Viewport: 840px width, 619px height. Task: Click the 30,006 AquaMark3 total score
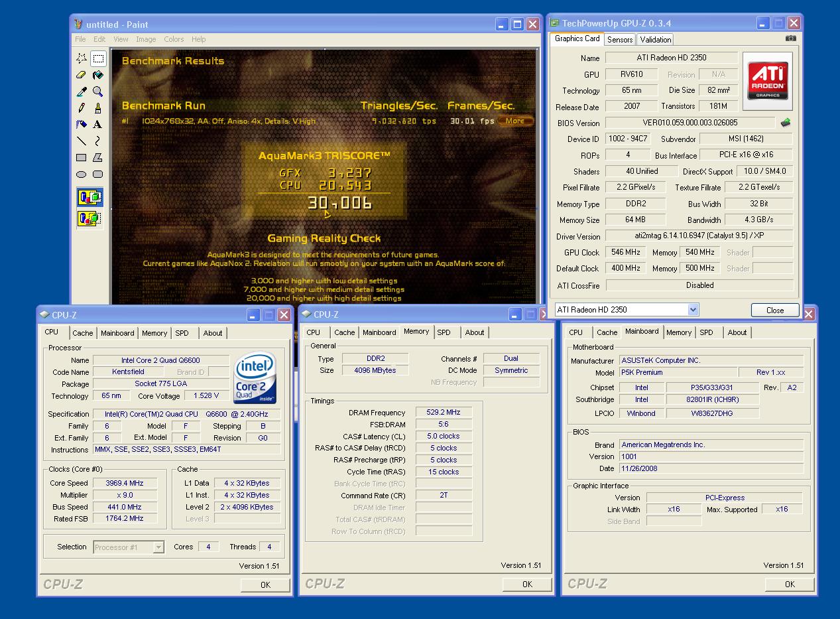coord(339,202)
